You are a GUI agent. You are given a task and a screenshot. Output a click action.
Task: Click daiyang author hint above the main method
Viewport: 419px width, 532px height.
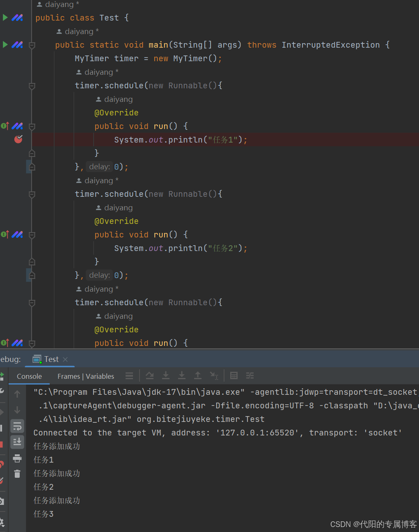point(78,32)
